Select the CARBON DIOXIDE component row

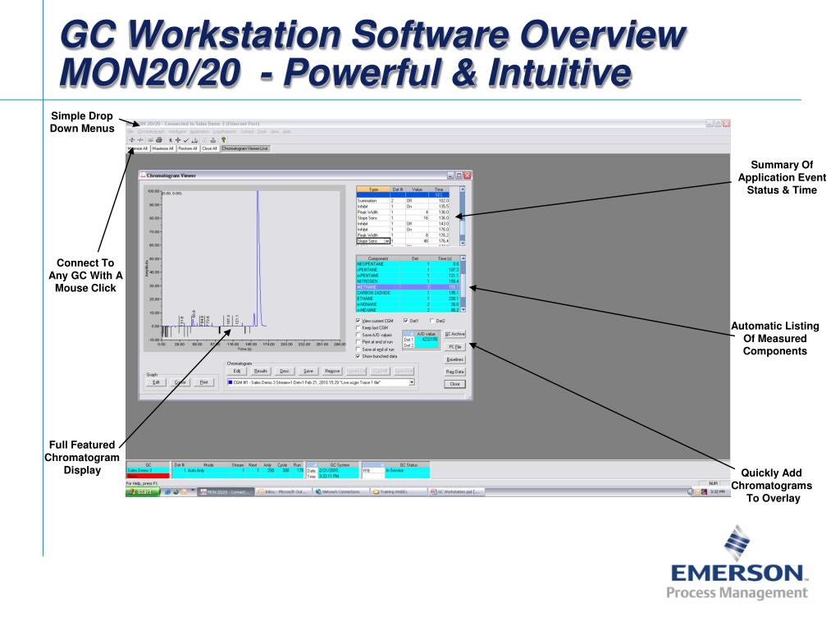(409, 293)
